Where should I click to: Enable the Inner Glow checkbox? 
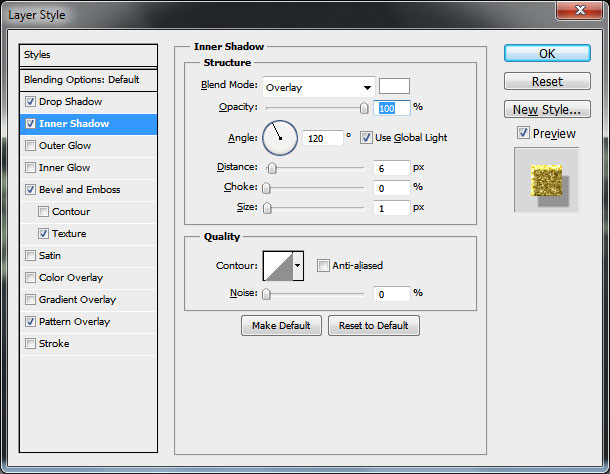point(30,168)
